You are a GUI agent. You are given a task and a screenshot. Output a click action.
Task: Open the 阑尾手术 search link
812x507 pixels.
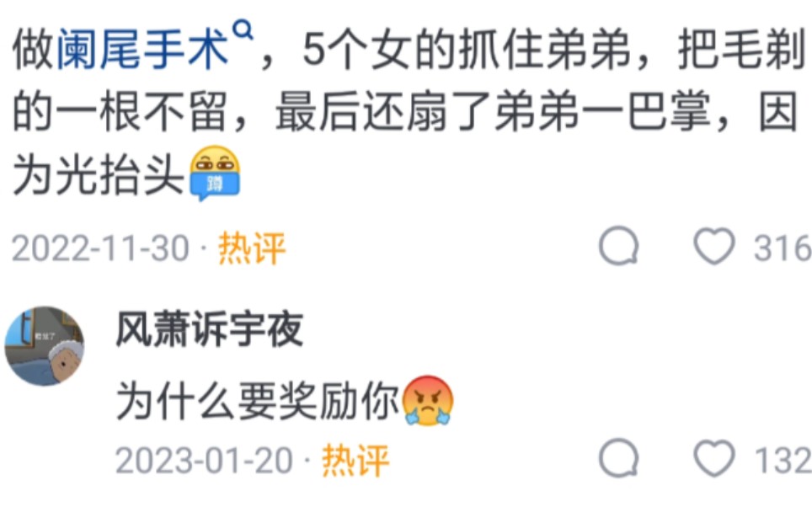(142, 51)
